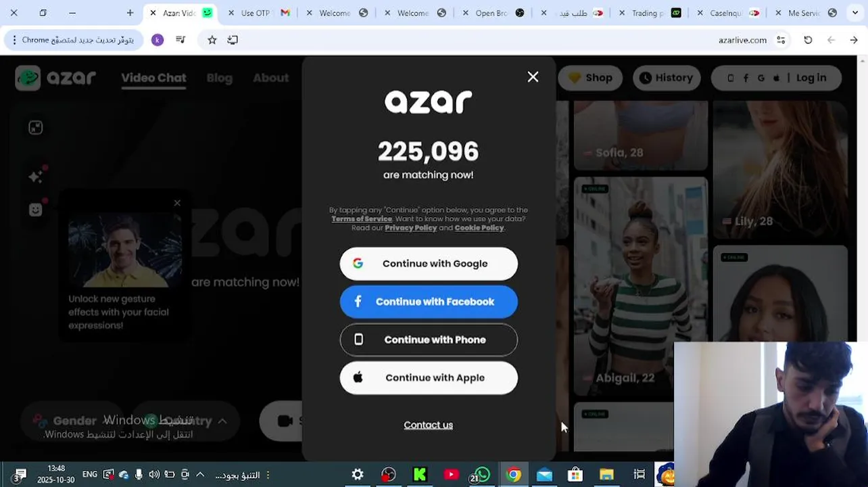Bookmark page with star icon

click(x=212, y=40)
